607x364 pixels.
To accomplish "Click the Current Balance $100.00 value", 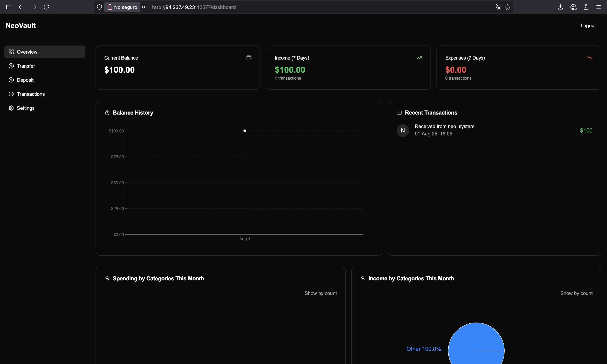I will (x=119, y=70).
